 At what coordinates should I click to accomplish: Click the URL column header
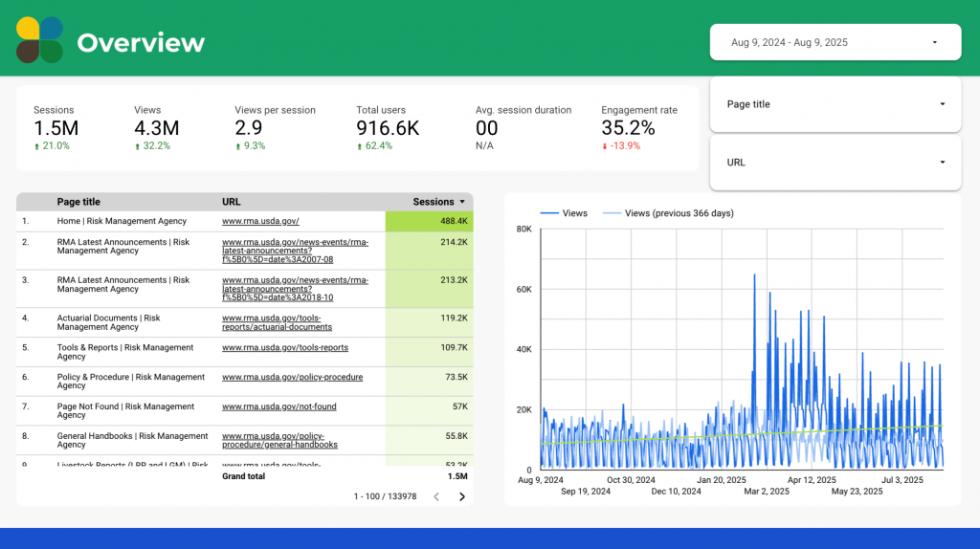point(231,202)
